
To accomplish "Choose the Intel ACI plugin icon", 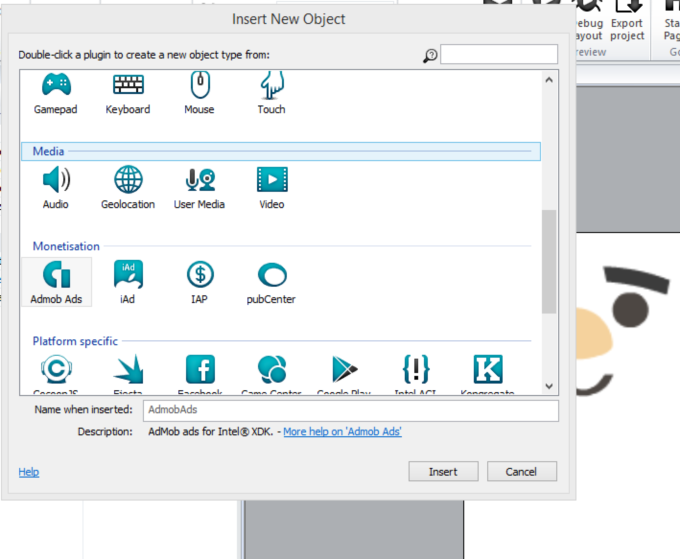I will click(416, 369).
